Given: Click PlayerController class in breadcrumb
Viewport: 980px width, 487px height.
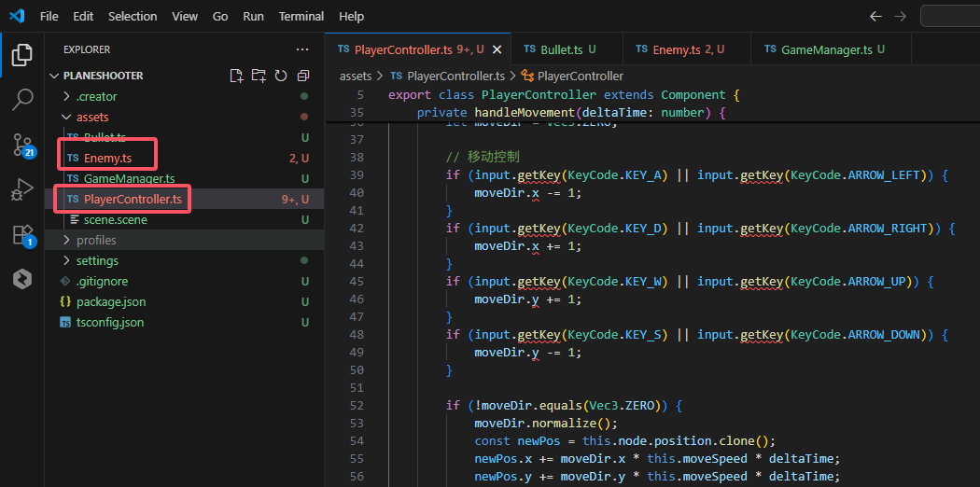Looking at the screenshot, I should pos(580,76).
